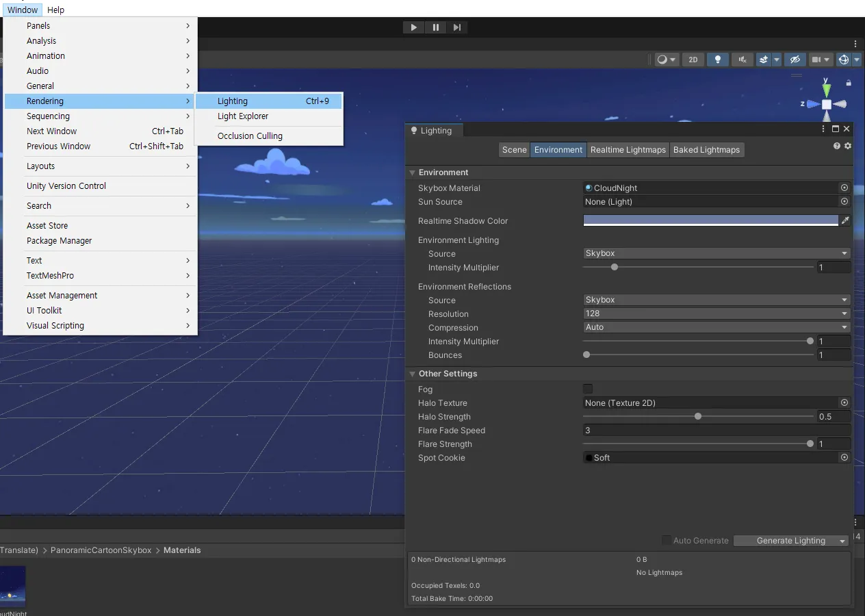This screenshot has height=616, width=865.
Task: Enable 2D view mode
Action: (693, 60)
